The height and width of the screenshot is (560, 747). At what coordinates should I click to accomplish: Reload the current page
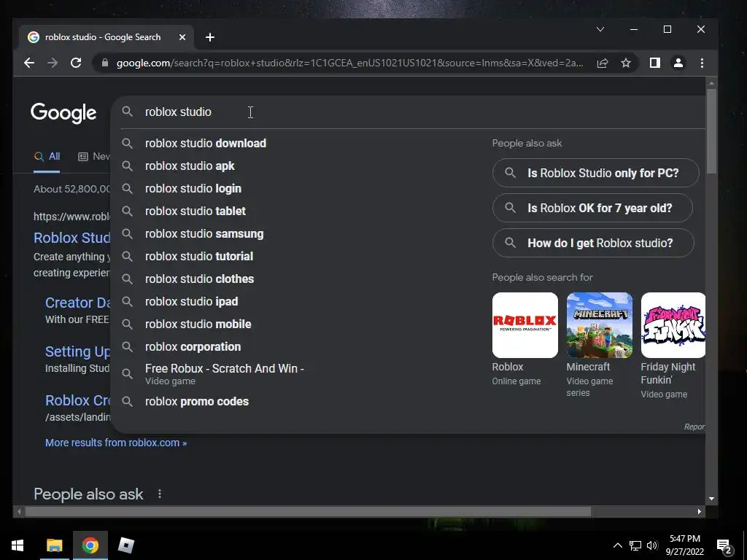76,63
